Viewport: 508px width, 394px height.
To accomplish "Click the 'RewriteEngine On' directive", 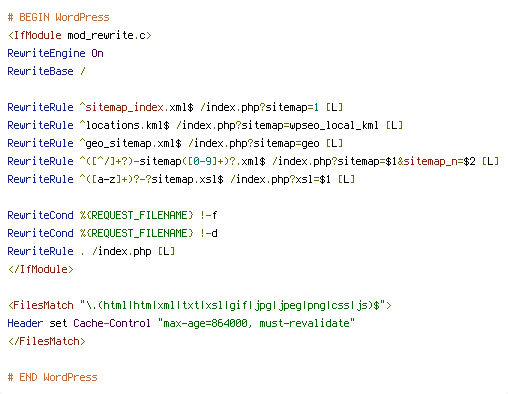I will pos(55,53).
